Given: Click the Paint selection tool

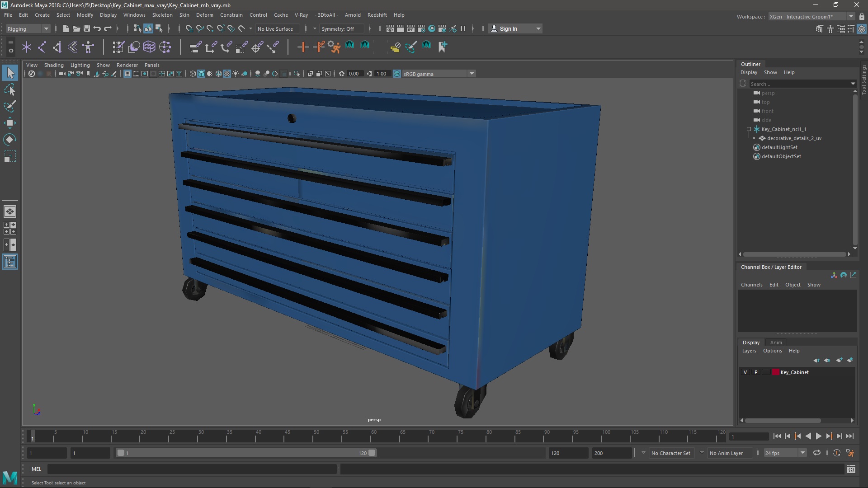Looking at the screenshot, I should [10, 107].
